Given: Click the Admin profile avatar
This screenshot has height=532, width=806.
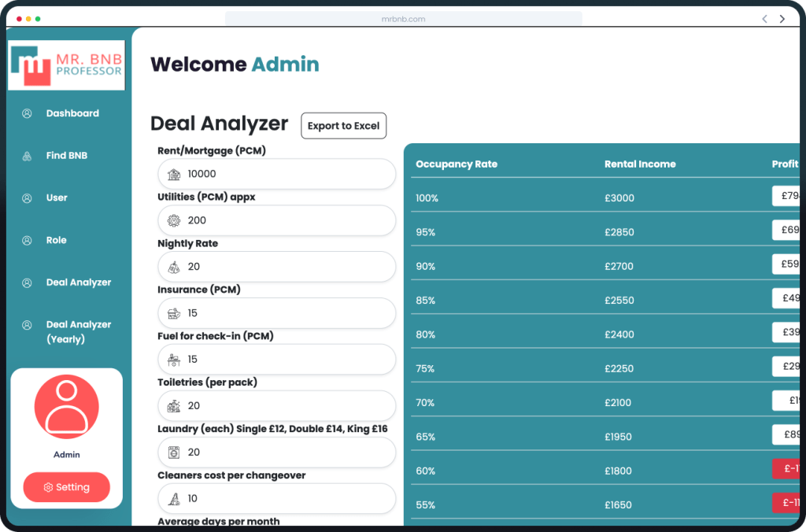Looking at the screenshot, I should click(67, 407).
